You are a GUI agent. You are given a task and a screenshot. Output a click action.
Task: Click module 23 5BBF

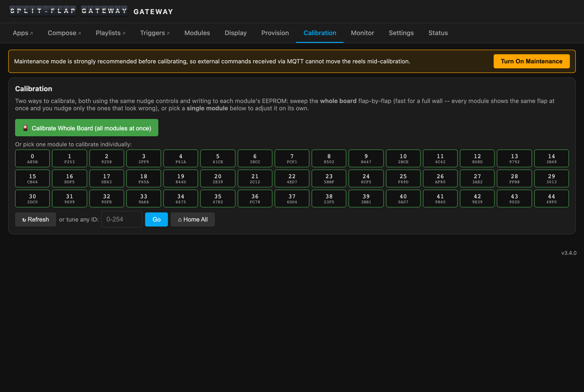[329, 178]
